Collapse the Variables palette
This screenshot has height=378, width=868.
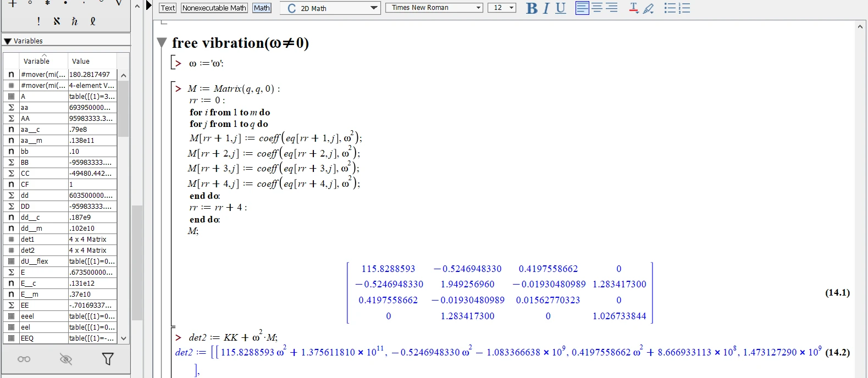(x=8, y=41)
